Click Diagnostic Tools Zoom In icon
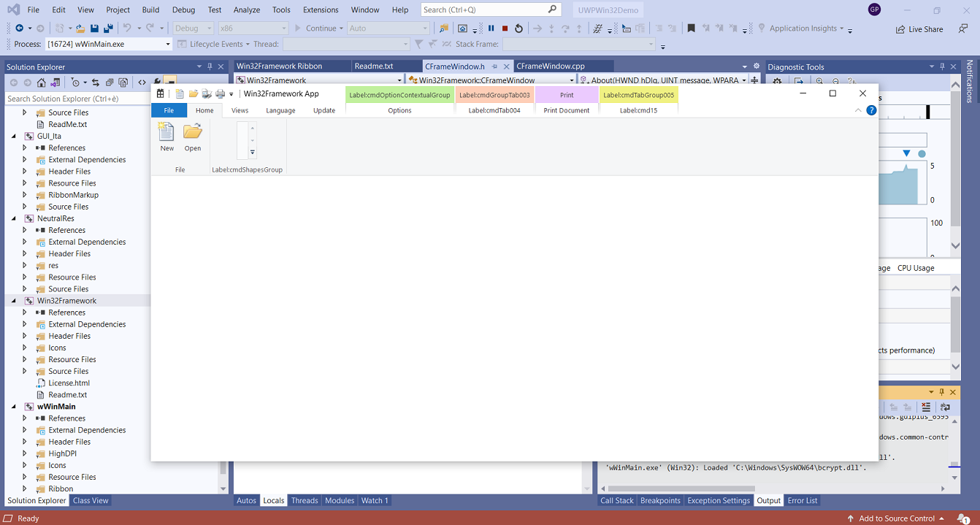Viewport: 980px width, 525px height. [x=819, y=83]
